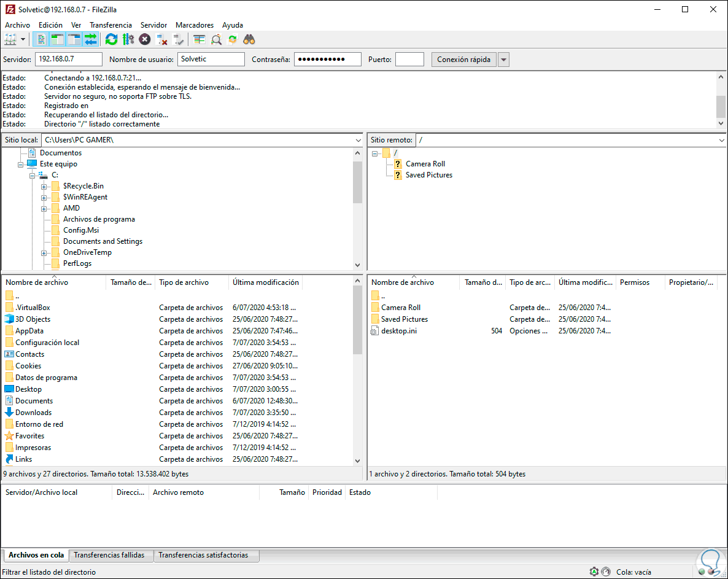This screenshot has width=728, height=579.
Task: Click the Contraseña password field
Action: click(327, 59)
